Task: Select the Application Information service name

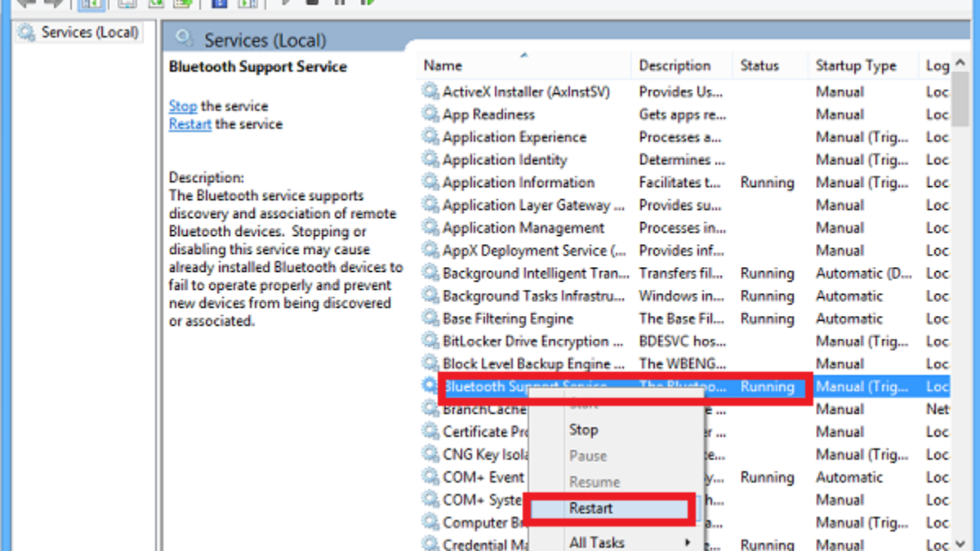Action: click(x=519, y=182)
